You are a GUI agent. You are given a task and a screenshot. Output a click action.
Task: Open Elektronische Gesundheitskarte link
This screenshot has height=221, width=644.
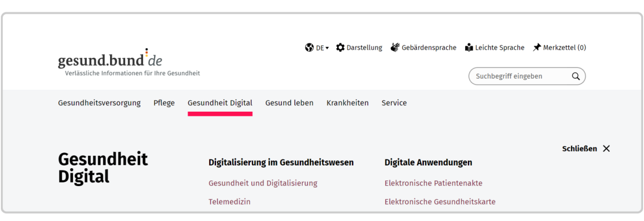tap(440, 202)
